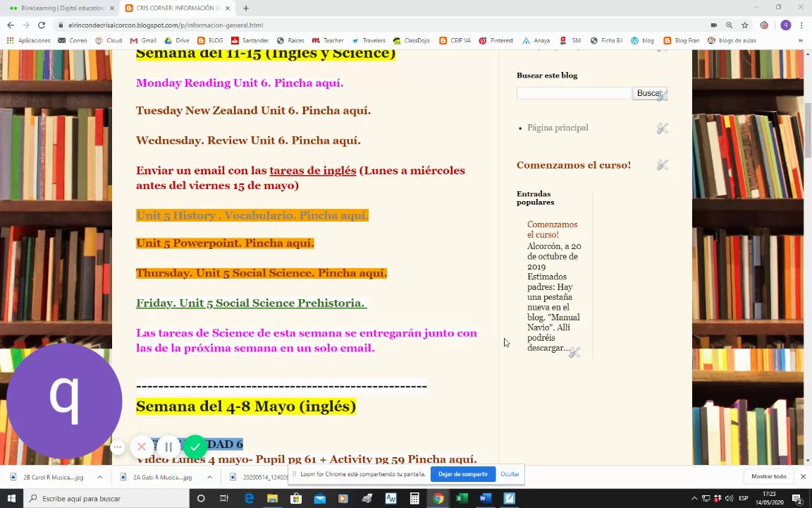
Task: Click the Windows taskbar search box
Action: (107, 498)
